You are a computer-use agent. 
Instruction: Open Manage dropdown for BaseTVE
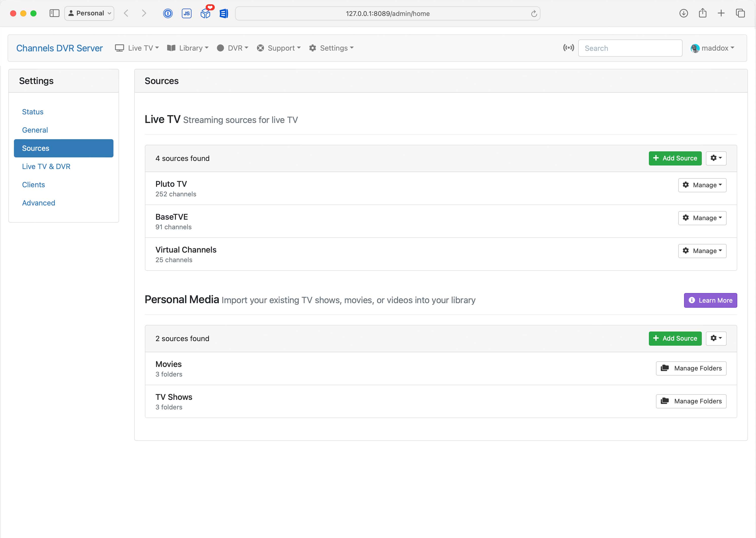pyautogui.click(x=702, y=218)
